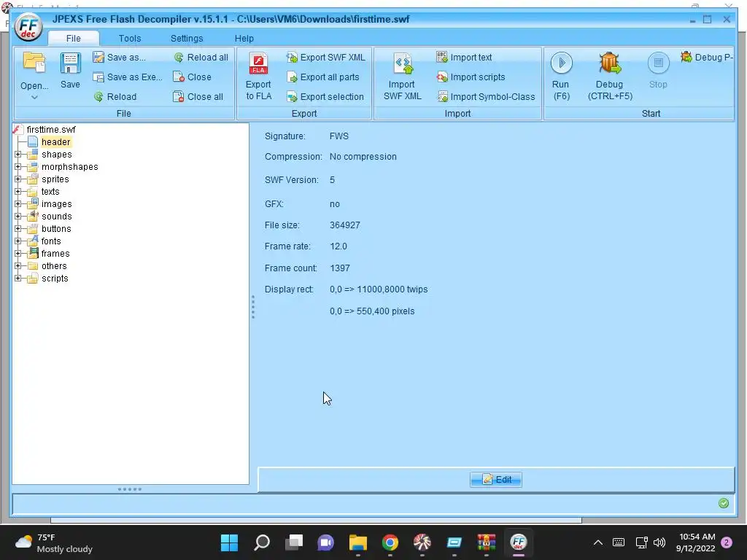This screenshot has width=747, height=560.
Task: Select the scripts folder label
Action: pos(55,278)
